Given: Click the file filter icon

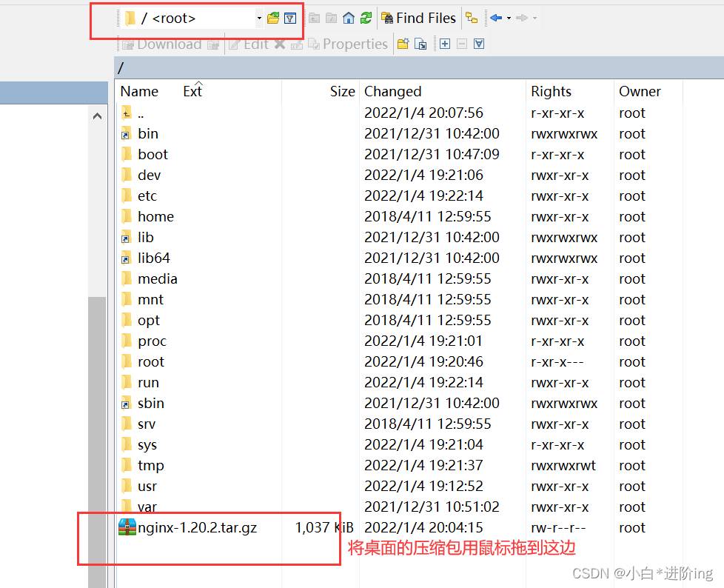Looking at the screenshot, I should [x=290, y=18].
